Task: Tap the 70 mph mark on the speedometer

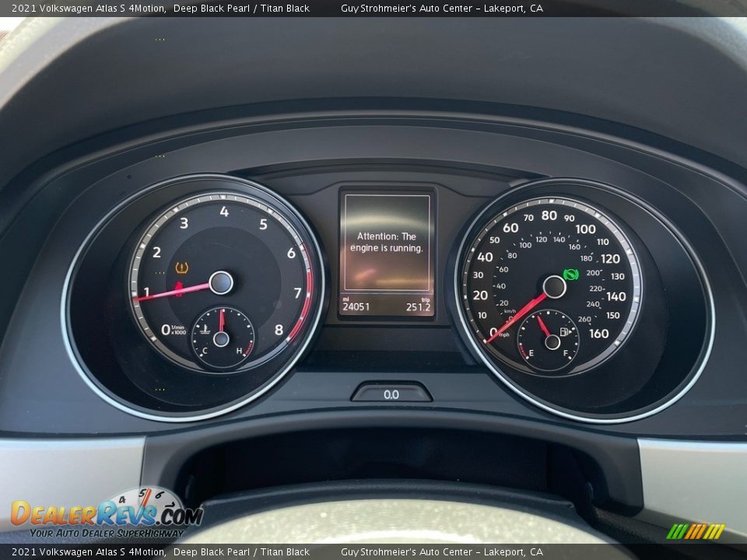Action: [x=528, y=218]
